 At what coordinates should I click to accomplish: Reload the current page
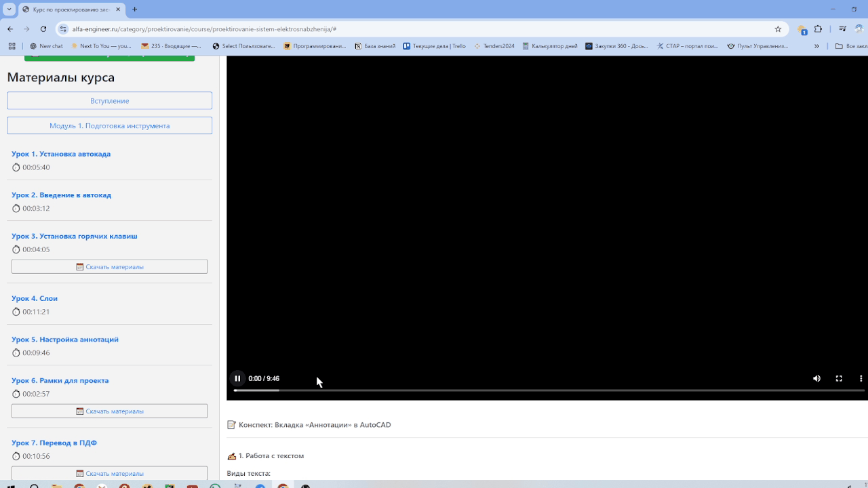tap(43, 29)
